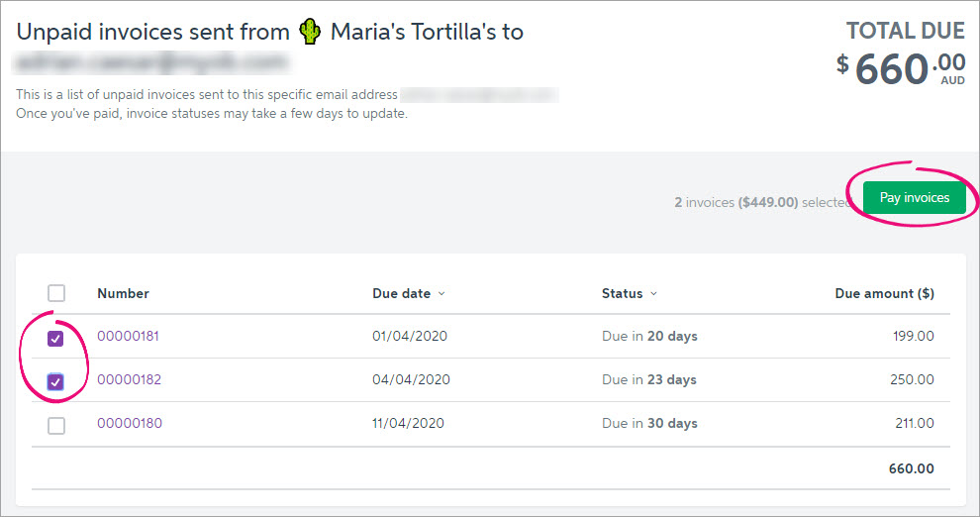Click the 660.00 table total
This screenshot has height=517, width=980.
(x=911, y=468)
